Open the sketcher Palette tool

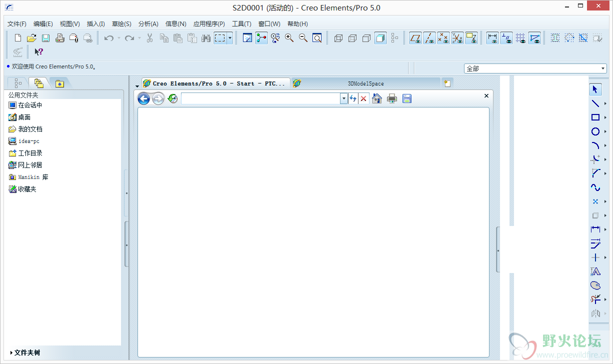click(595, 285)
